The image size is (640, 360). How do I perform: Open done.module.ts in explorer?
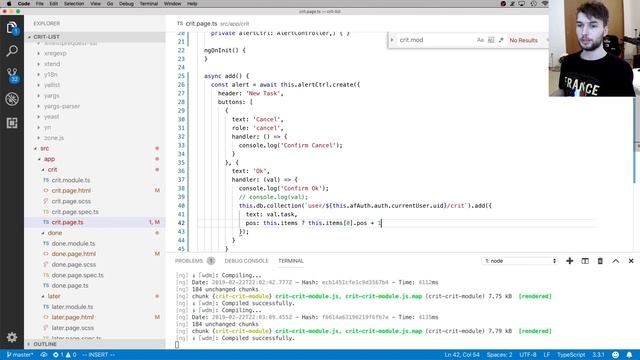pyautogui.click(x=73, y=243)
